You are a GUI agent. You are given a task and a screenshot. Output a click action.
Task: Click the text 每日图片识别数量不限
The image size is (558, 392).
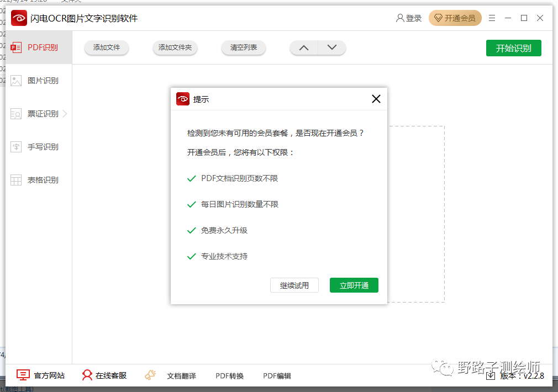tap(240, 204)
